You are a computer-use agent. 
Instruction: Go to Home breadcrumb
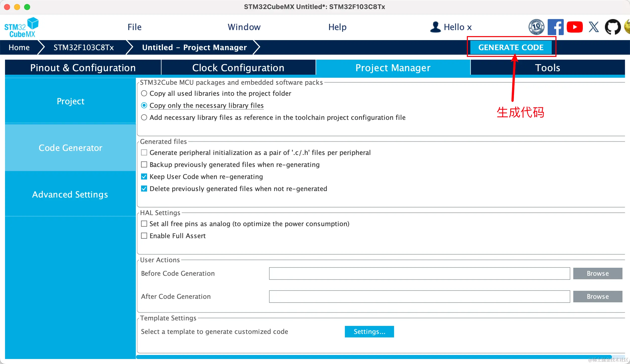(x=19, y=47)
